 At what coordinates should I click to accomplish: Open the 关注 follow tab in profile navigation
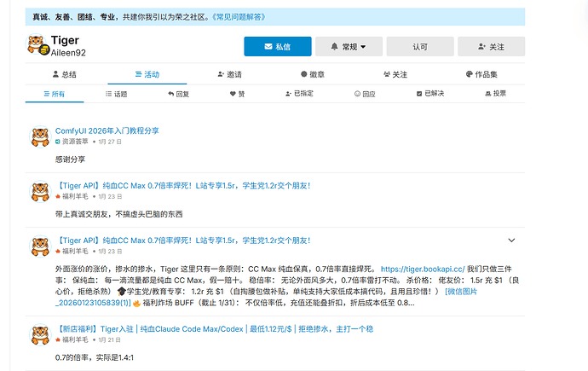(x=395, y=74)
